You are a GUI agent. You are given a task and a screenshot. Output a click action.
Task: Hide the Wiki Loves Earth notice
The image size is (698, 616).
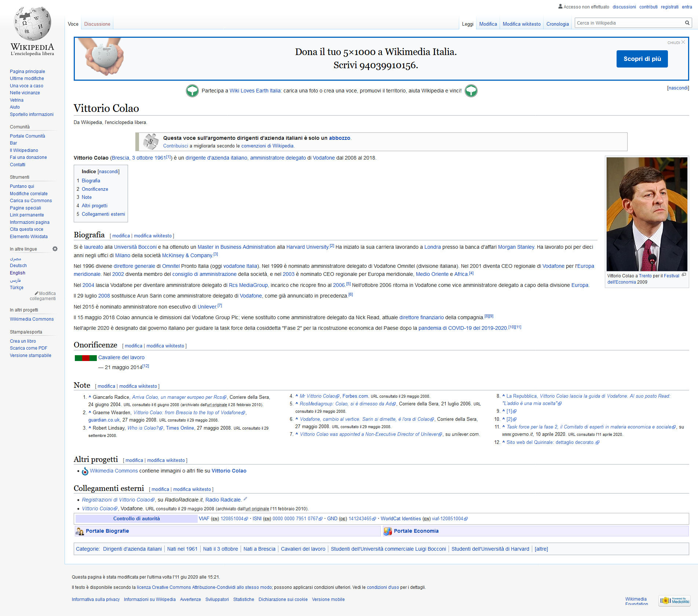(678, 88)
